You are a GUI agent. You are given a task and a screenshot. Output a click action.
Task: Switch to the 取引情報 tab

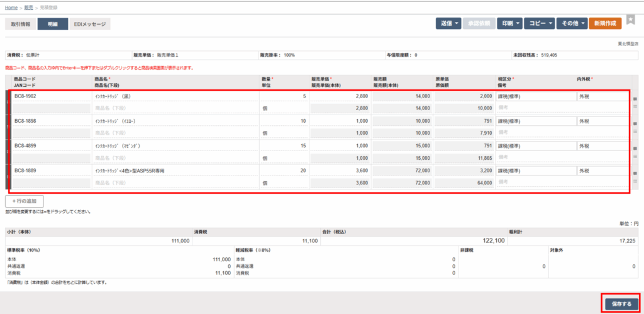(21, 24)
